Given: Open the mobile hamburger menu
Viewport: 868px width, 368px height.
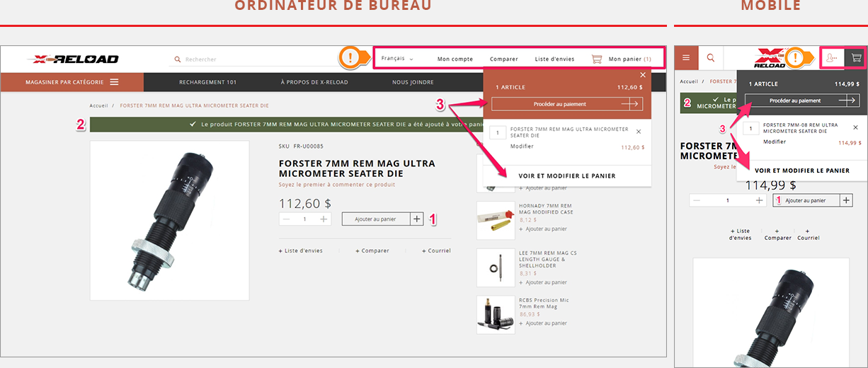Looking at the screenshot, I should pyautogui.click(x=687, y=57).
